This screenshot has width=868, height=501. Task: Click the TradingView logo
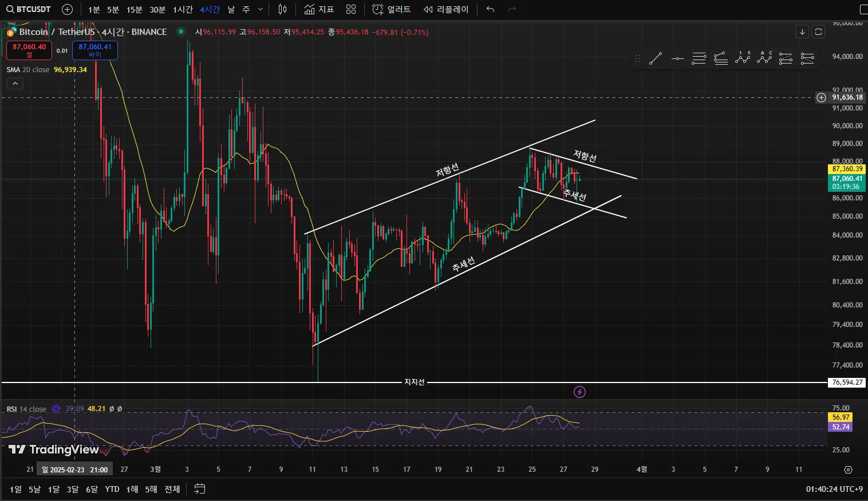[54, 449]
